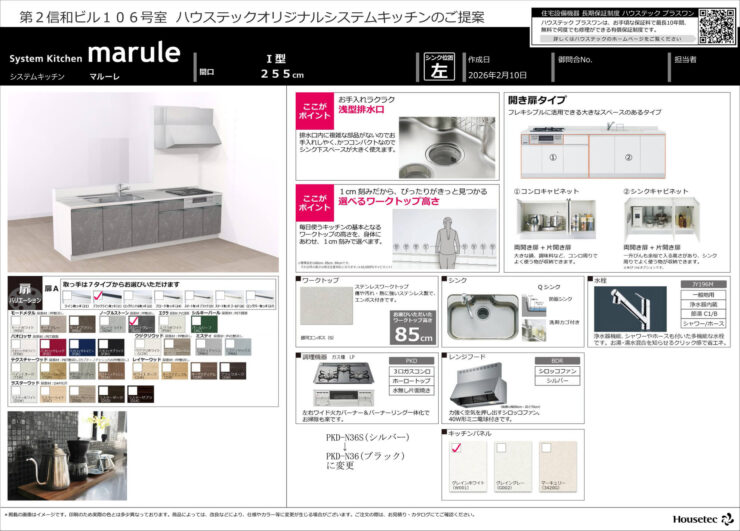Check the last handle option checkbox
This screenshot has width=740, height=531.
(250, 295)
